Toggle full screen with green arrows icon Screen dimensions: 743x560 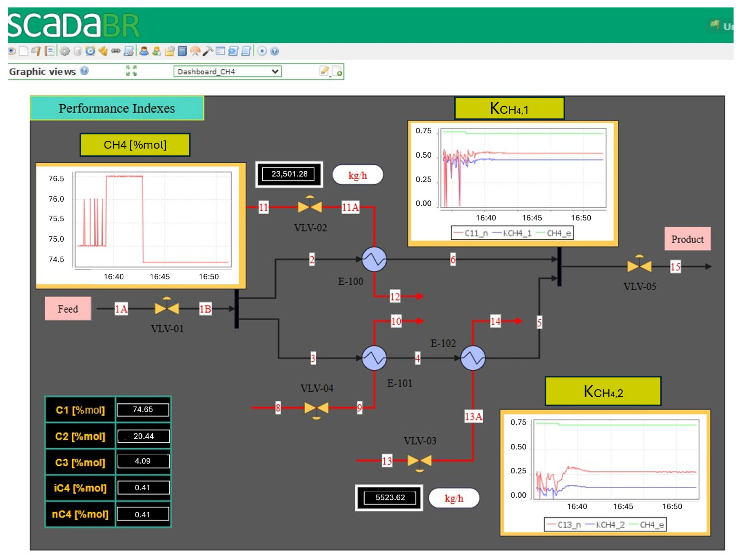tap(131, 71)
